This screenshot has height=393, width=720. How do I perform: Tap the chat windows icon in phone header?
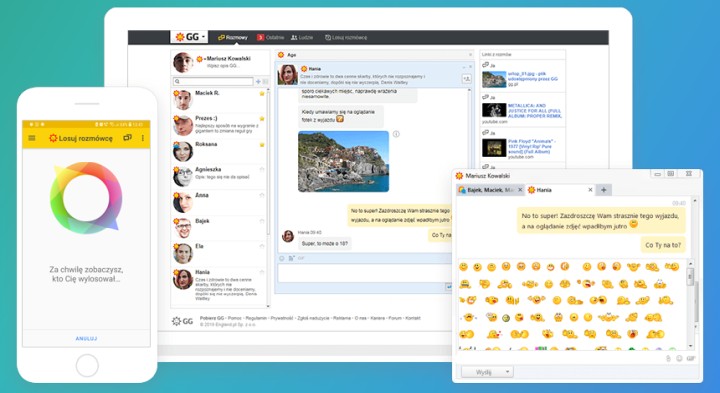coord(127,137)
